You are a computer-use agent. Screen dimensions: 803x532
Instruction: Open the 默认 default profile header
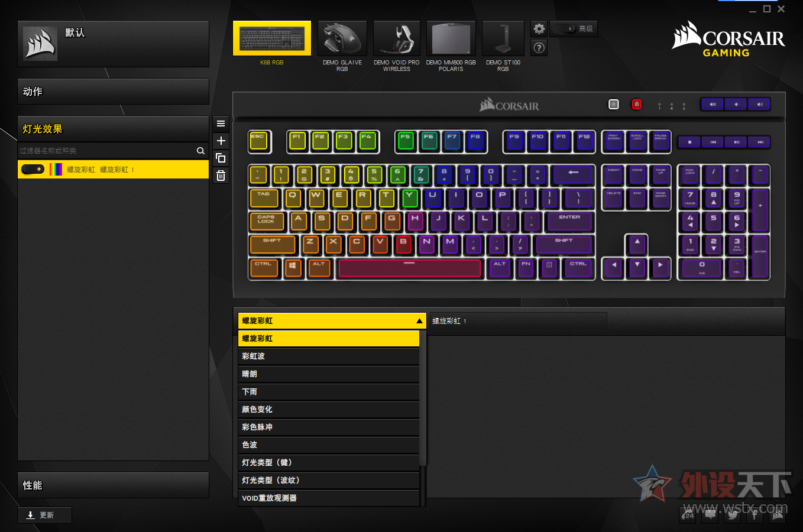(x=113, y=44)
